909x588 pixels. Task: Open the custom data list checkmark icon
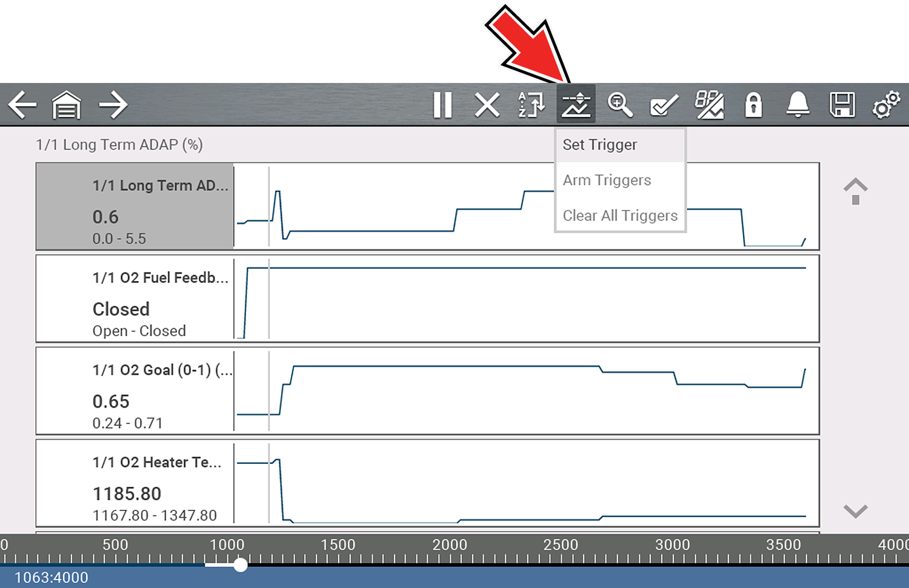point(664,105)
